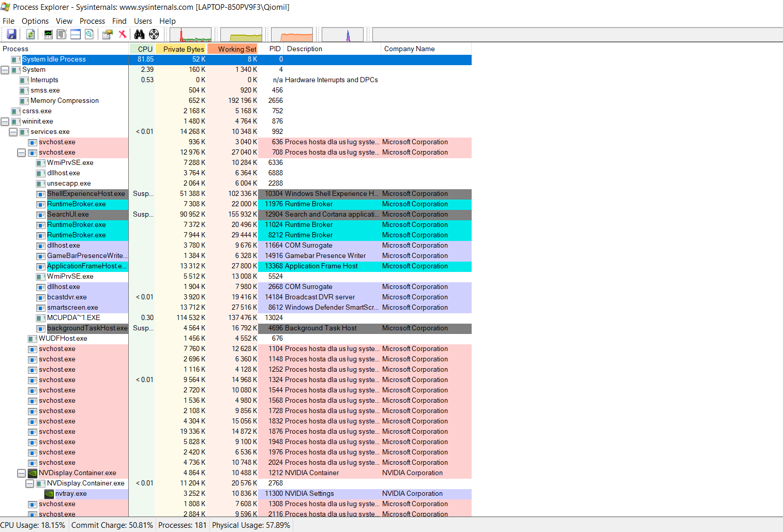Screen dimensions: 783x532
Task: Select the unsecapp.exe row
Action: point(236,184)
